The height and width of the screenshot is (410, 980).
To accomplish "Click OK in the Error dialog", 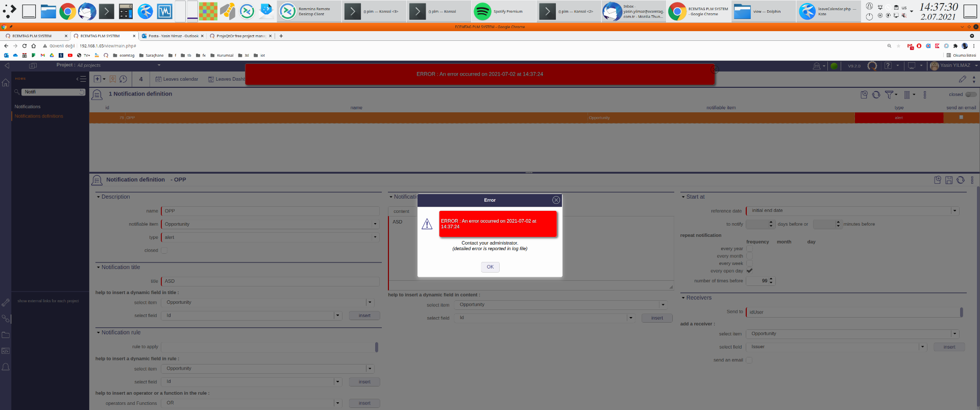I will pos(490,267).
